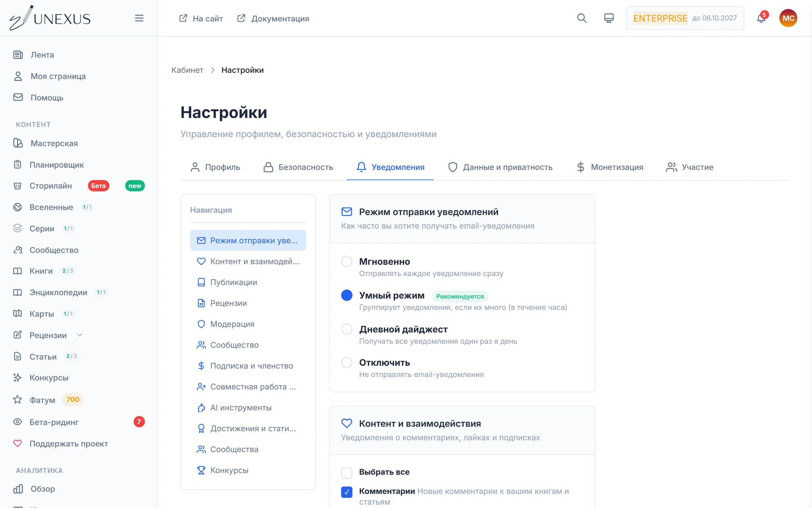Click the monitor display icon in header
Viewport: 812px width, 508px height.
(609, 18)
